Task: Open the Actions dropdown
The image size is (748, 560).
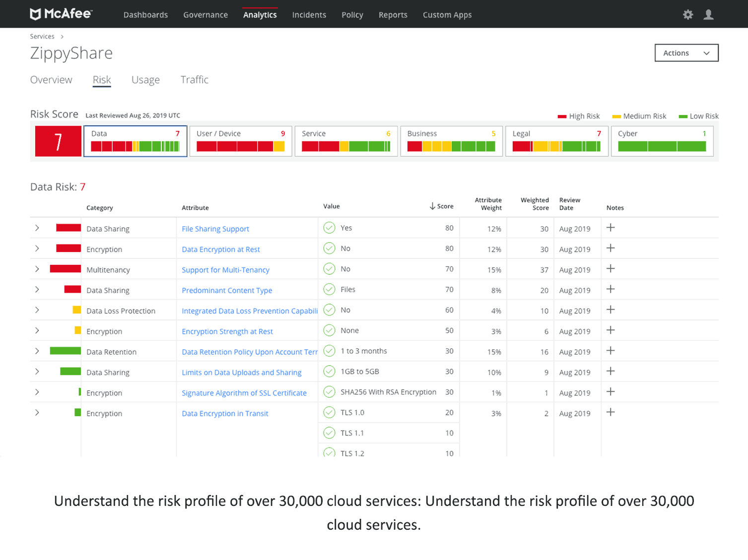Action: pos(686,53)
